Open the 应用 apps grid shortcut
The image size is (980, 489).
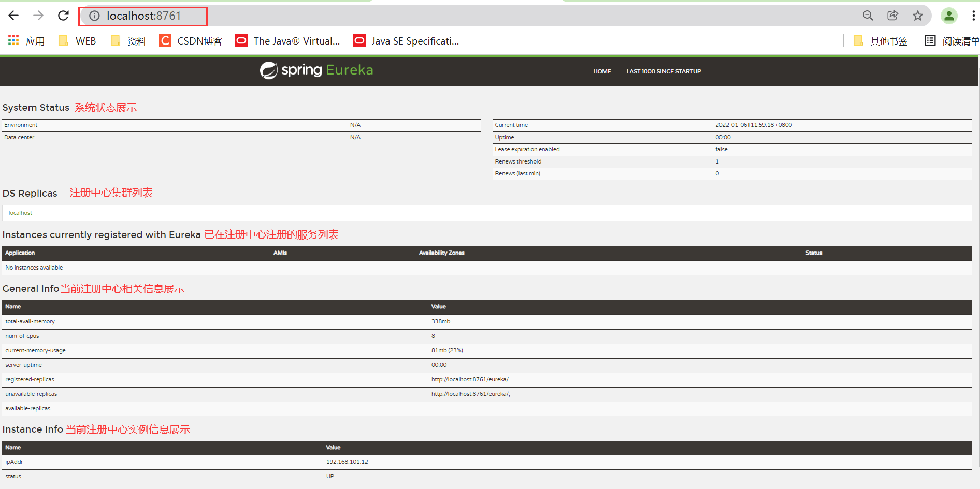pos(26,41)
